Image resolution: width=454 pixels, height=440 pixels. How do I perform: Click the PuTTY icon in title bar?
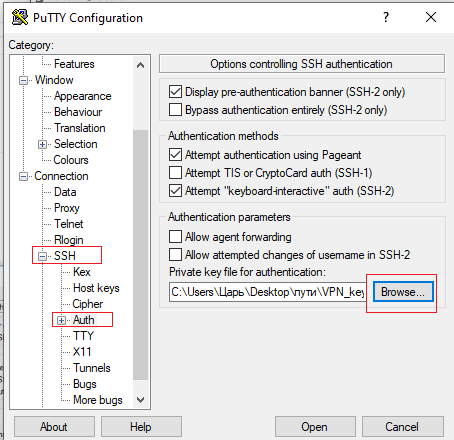click(20, 17)
